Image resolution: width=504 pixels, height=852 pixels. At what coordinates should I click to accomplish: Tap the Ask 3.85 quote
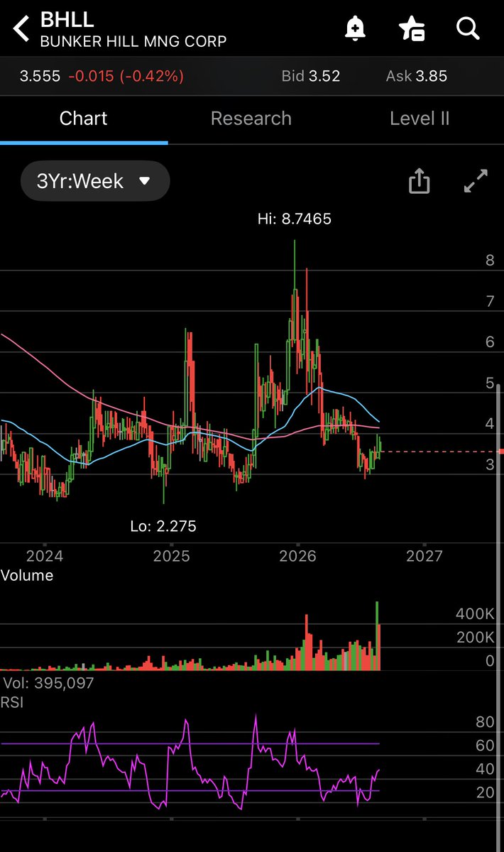point(417,76)
